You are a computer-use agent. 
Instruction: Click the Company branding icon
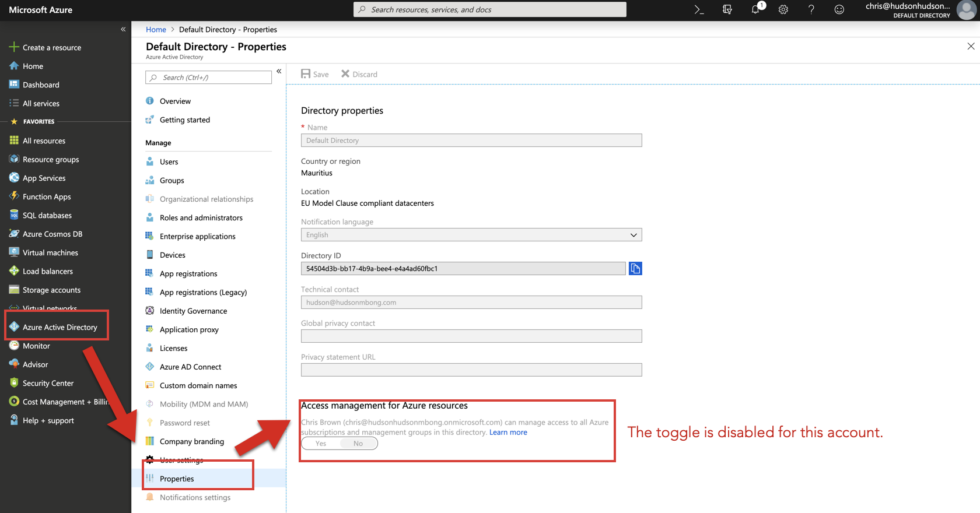150,441
